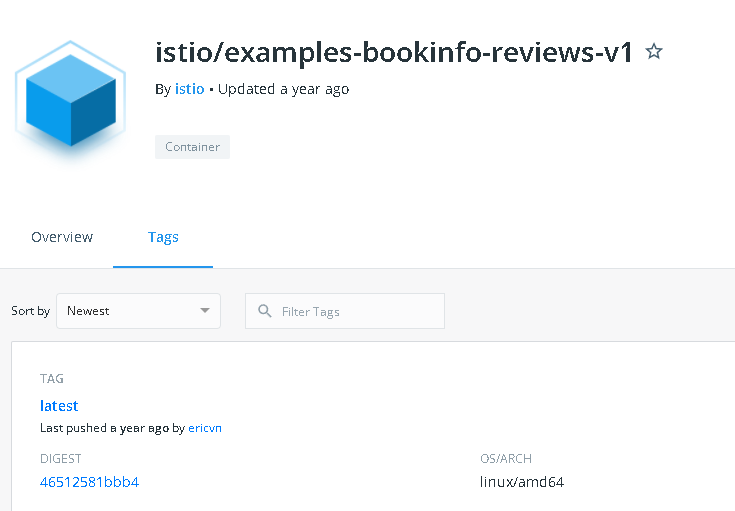Click the repository title istio/examples-bookinfo-reviews-v1
This screenshot has width=735, height=511.
click(394, 53)
